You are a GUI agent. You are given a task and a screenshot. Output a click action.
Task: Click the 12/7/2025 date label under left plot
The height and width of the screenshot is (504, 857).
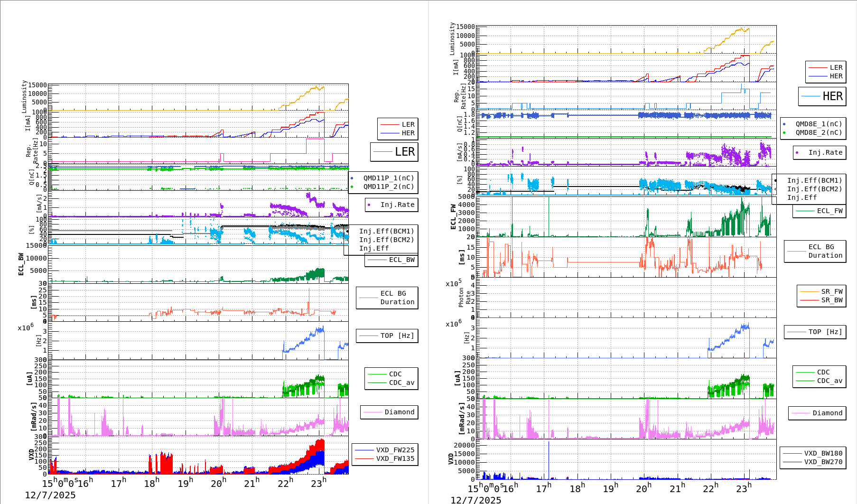50,495
